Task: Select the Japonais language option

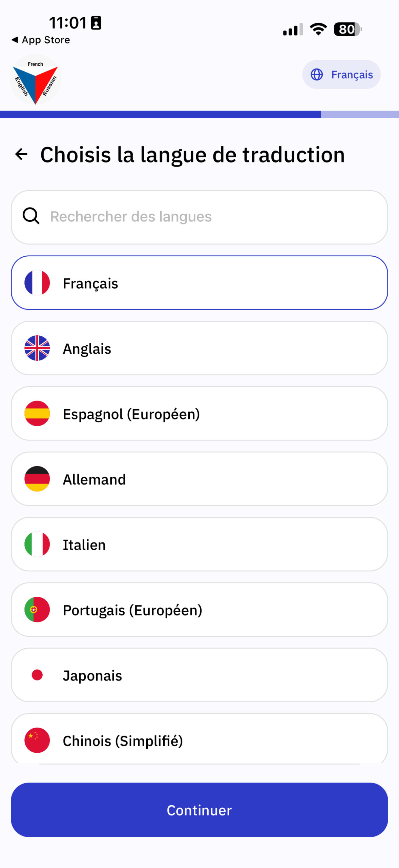Action: coord(199,675)
